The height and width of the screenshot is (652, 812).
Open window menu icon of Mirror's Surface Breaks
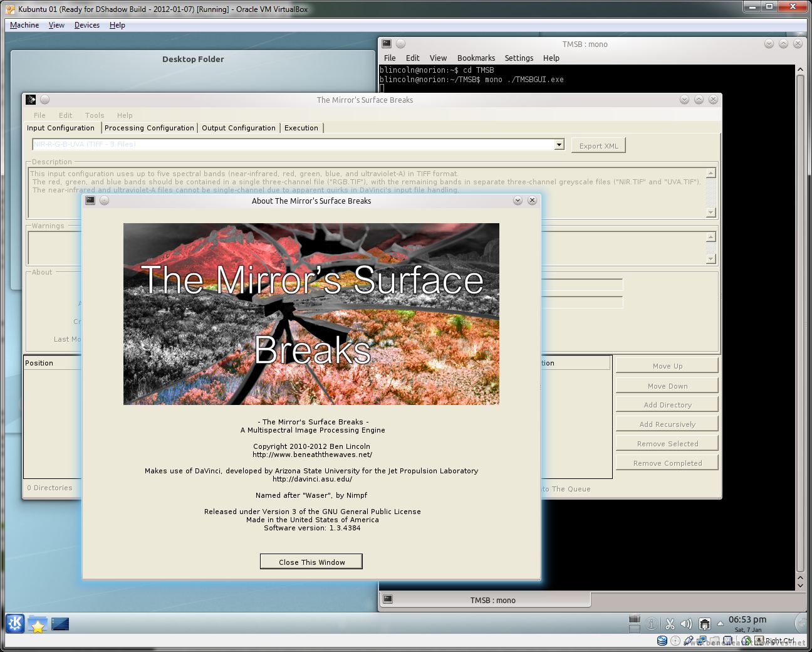[31, 100]
